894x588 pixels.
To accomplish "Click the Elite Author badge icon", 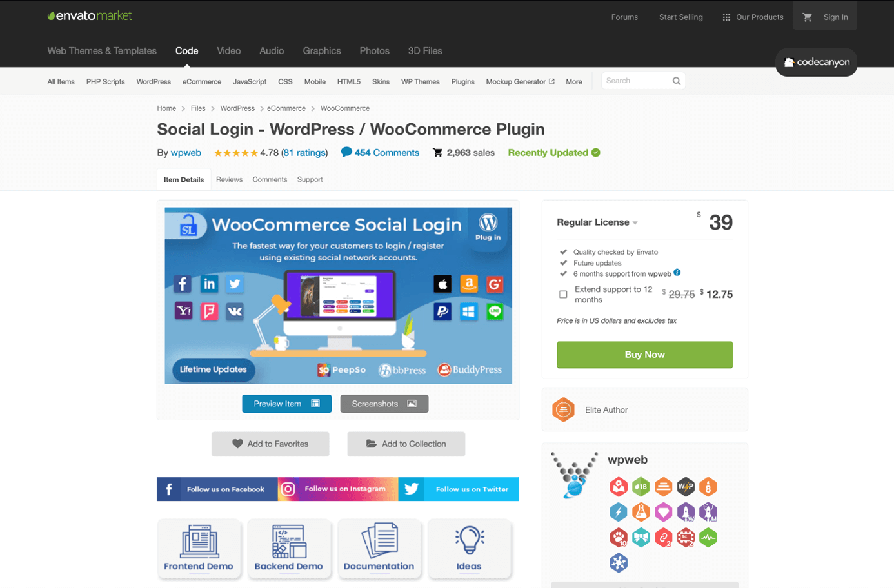I will [x=563, y=409].
